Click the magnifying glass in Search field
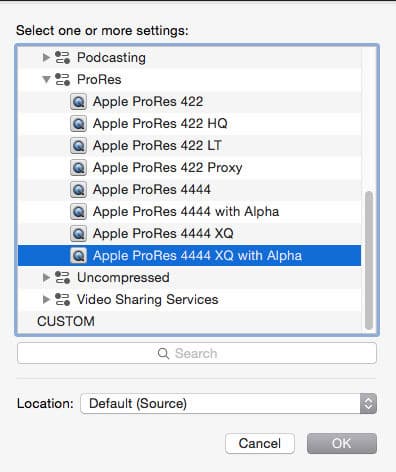Viewport: 396px width, 472px height. pos(163,353)
